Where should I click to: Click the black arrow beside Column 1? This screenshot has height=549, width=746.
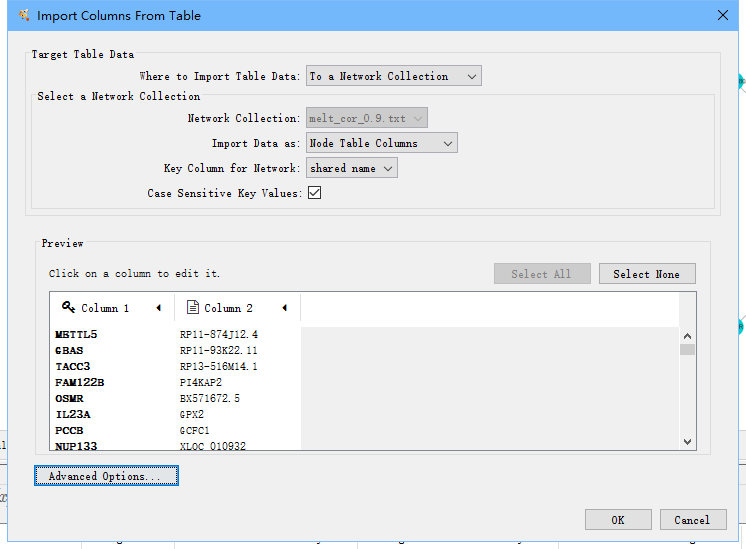158,308
